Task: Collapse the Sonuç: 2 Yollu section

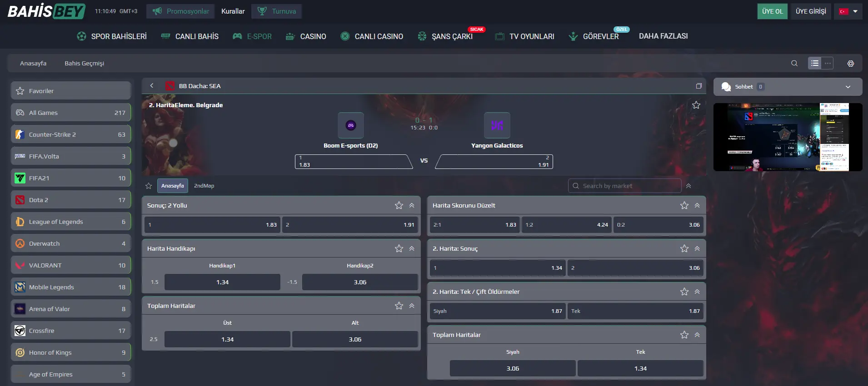Action: 412,205
